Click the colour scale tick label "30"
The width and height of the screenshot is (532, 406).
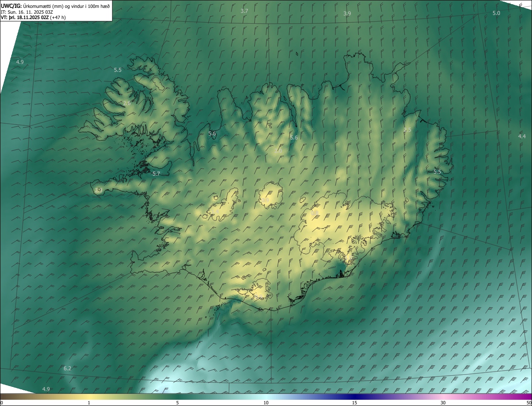click(x=443, y=403)
